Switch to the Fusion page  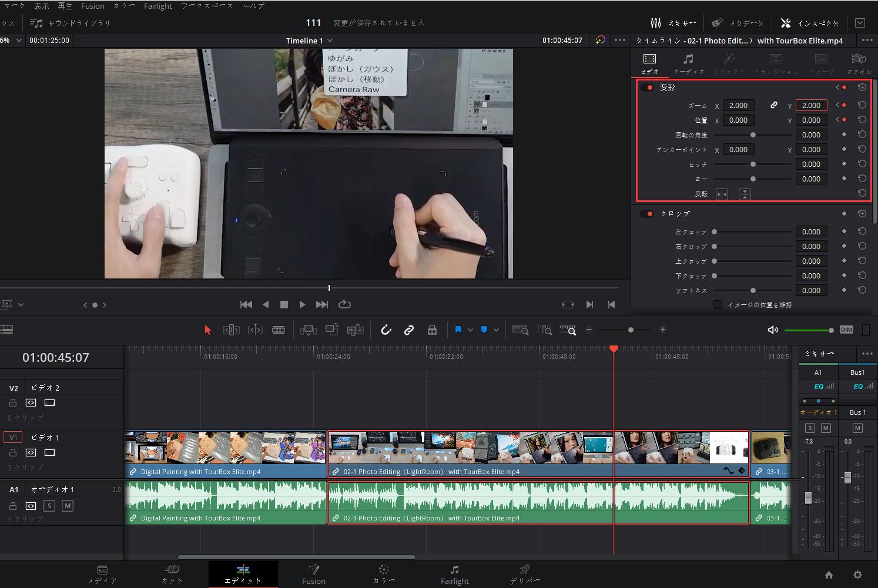point(314,574)
